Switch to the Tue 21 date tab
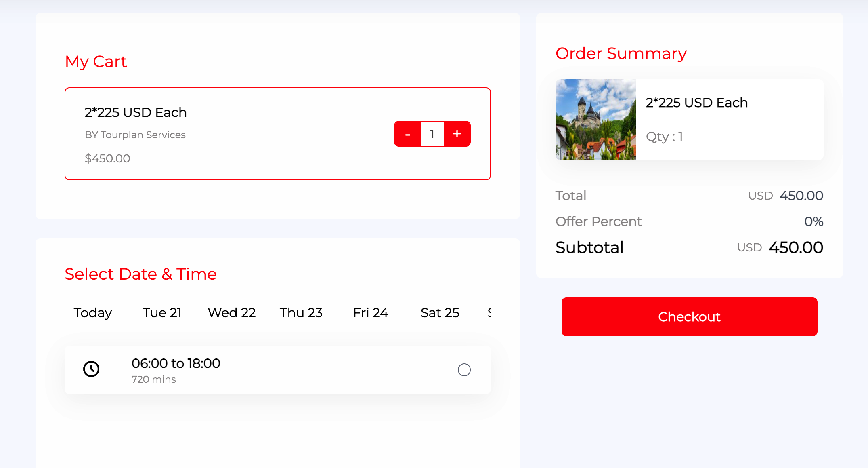The image size is (868, 468). pyautogui.click(x=161, y=312)
